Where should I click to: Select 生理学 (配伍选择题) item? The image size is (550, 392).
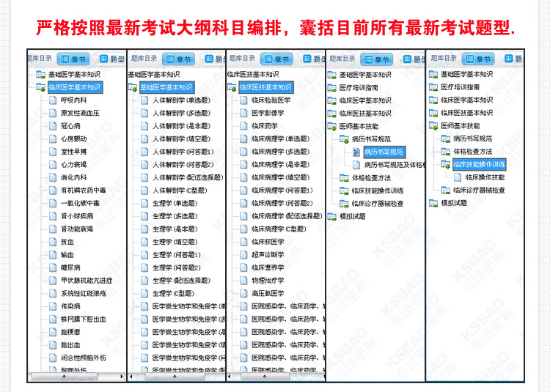(x=181, y=281)
